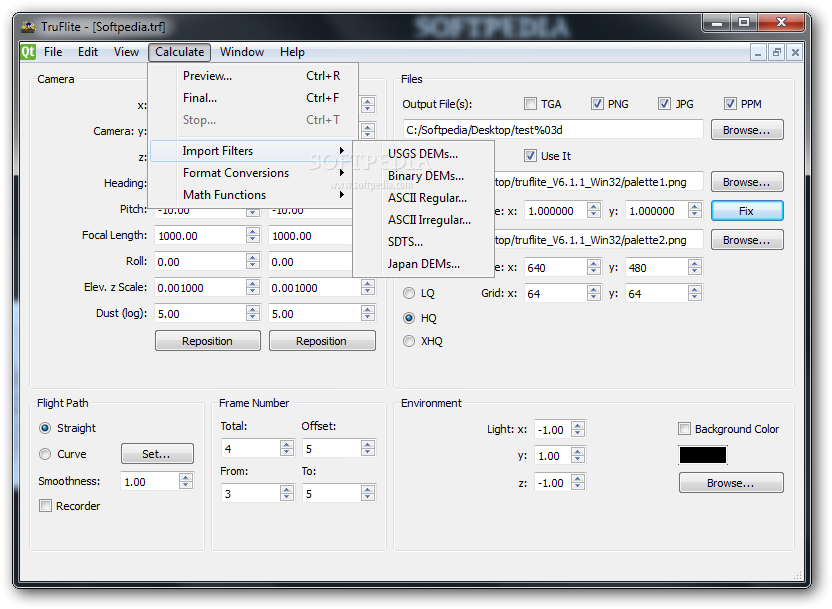Expand the Math Functions submenu
The width and height of the screenshot is (832, 609).
click(x=254, y=195)
